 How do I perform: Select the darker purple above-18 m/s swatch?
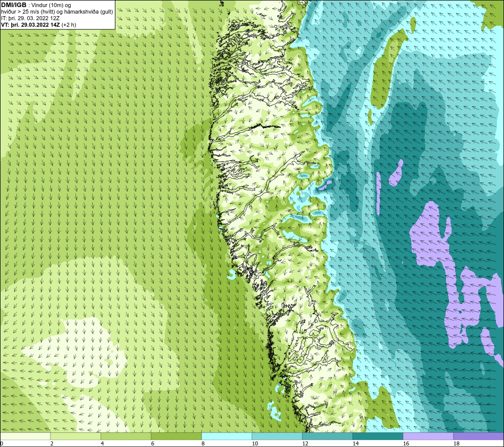coord(478,436)
